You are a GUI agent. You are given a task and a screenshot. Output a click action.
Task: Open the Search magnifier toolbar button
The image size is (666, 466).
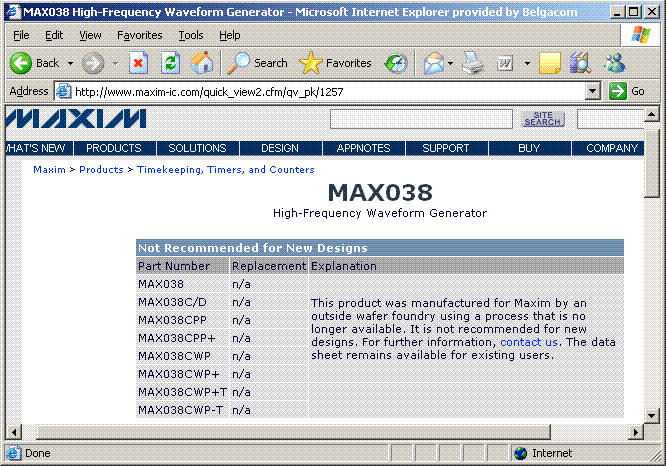pyautogui.click(x=257, y=63)
